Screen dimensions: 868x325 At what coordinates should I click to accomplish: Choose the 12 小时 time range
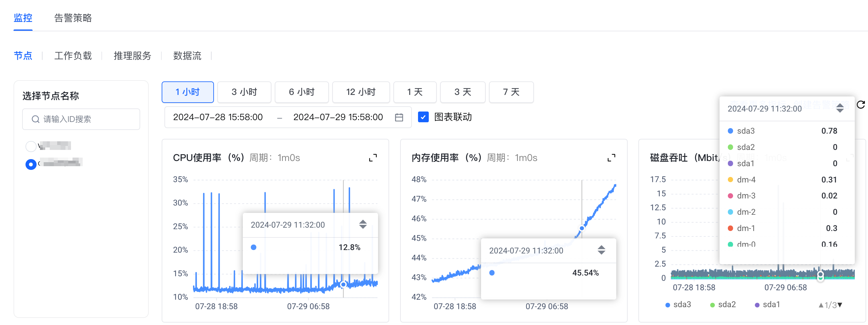pyautogui.click(x=361, y=92)
